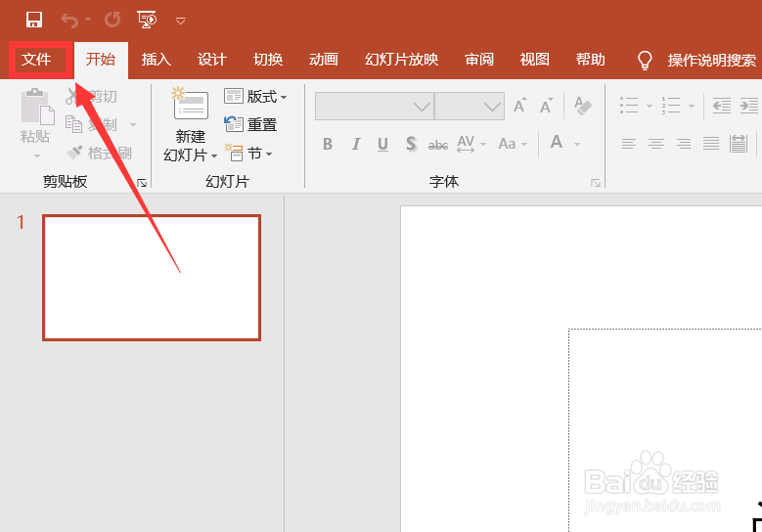Open the 版式 layout dropdown
This screenshot has width=762, height=532.
click(x=255, y=96)
